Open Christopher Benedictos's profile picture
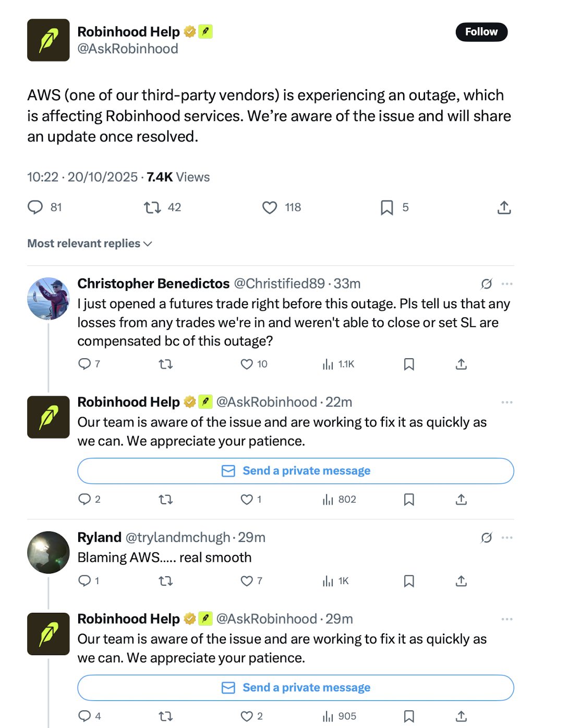 tap(48, 298)
